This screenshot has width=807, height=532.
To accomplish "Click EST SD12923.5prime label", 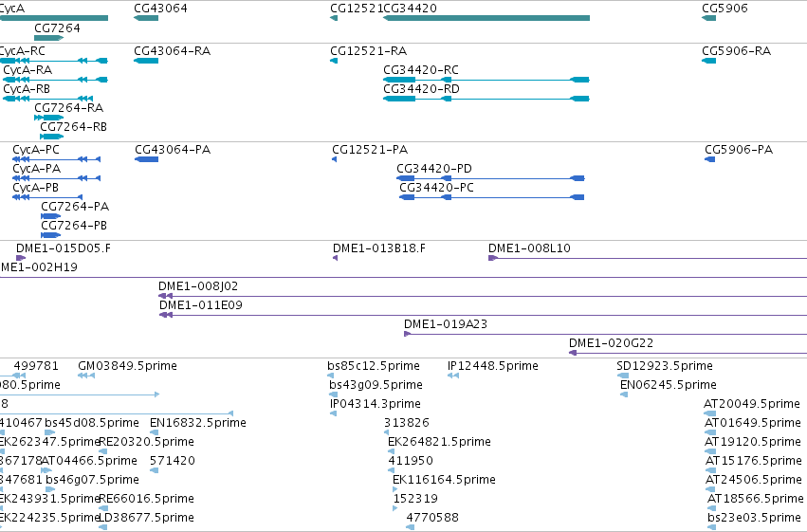I will pos(665,366).
